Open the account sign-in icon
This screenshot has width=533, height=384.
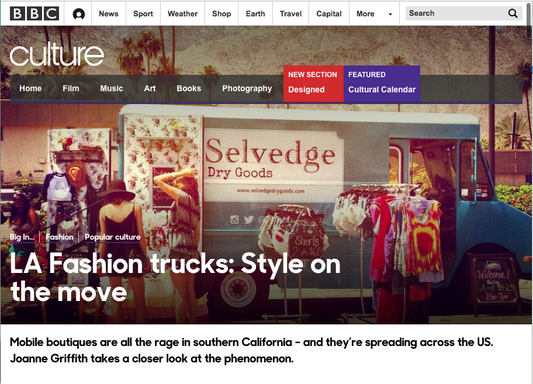click(x=79, y=14)
